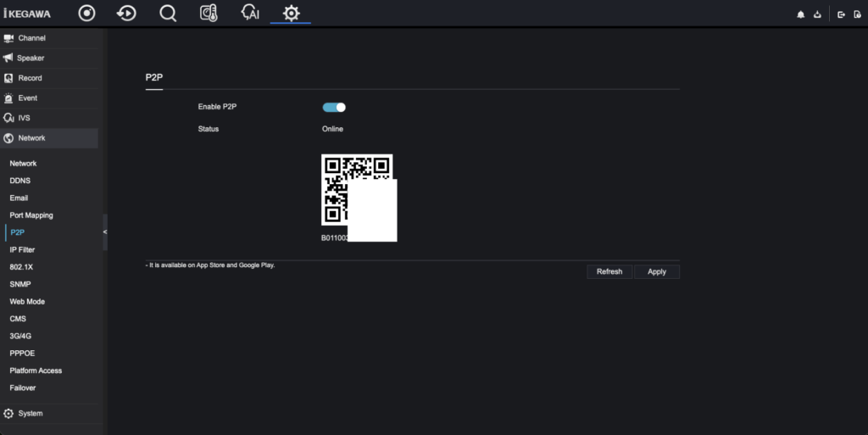This screenshot has height=435, width=868.
Task: Open the 3G/4G submenu item
Action: pyautogui.click(x=20, y=336)
